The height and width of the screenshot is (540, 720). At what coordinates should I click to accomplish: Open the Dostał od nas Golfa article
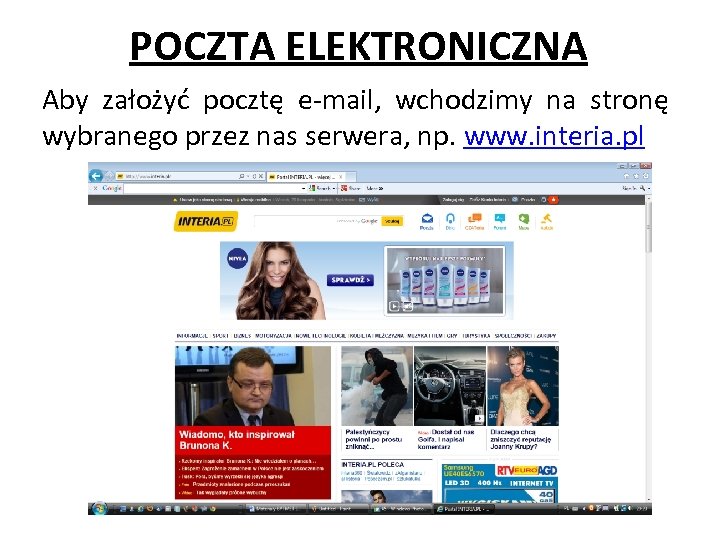(446, 439)
